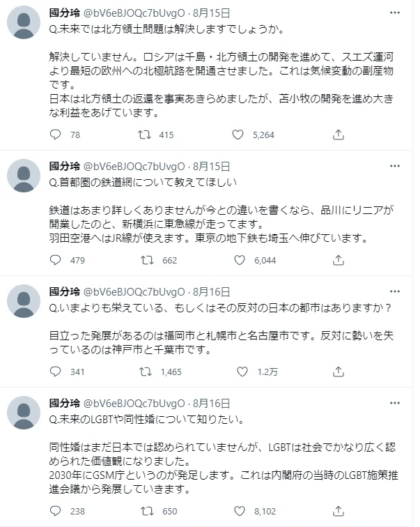
Task: Retweet the 北方領土問題 tweet with 415 retweets
Action: (x=144, y=135)
